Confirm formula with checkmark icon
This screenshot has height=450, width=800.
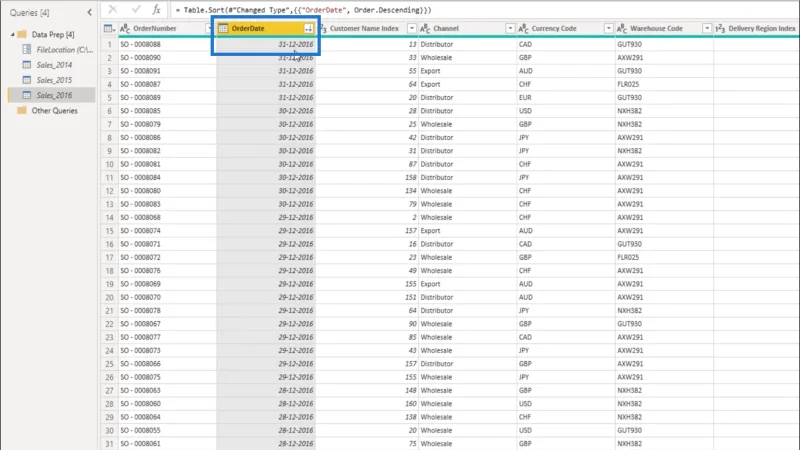(x=136, y=9)
